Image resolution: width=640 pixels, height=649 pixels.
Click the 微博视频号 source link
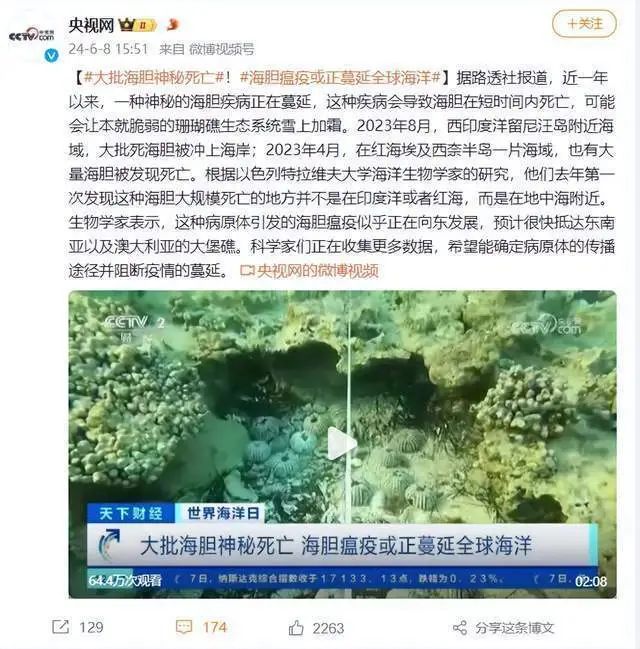221,49
